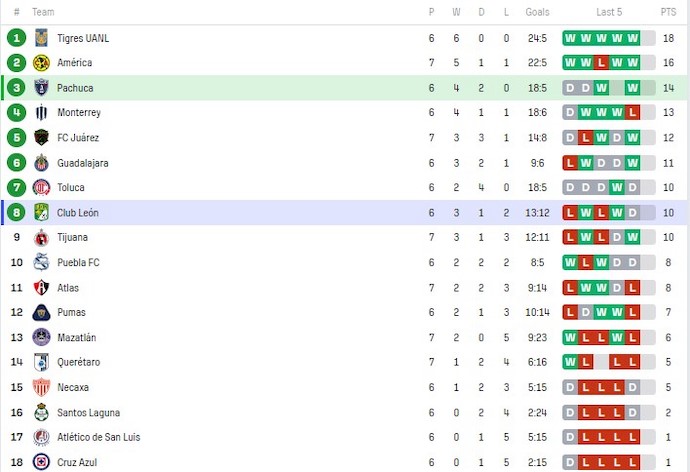Click the position 8 green badge
The height and width of the screenshot is (472, 690).
[16, 213]
